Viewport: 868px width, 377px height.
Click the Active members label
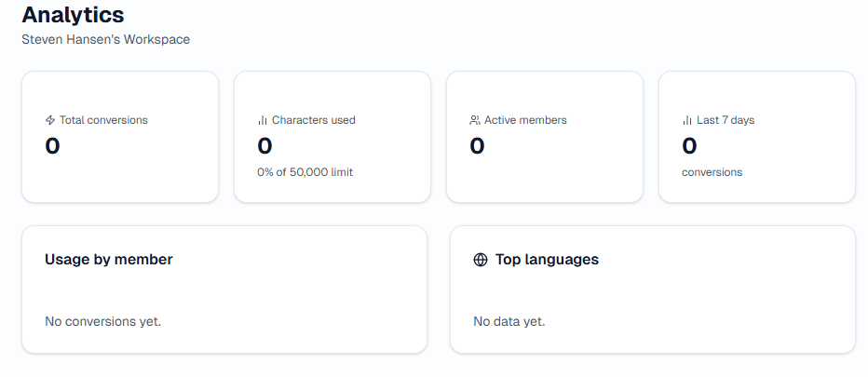(525, 120)
